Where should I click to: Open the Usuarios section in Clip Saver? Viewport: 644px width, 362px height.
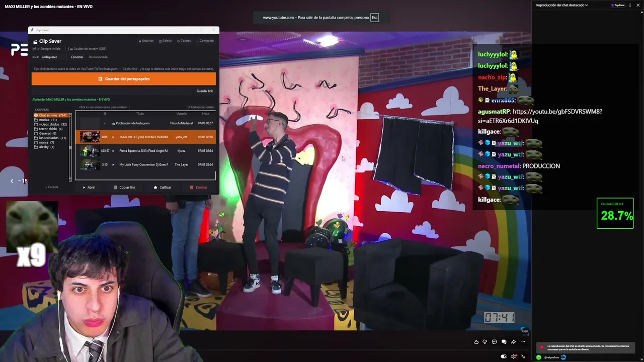146,41
